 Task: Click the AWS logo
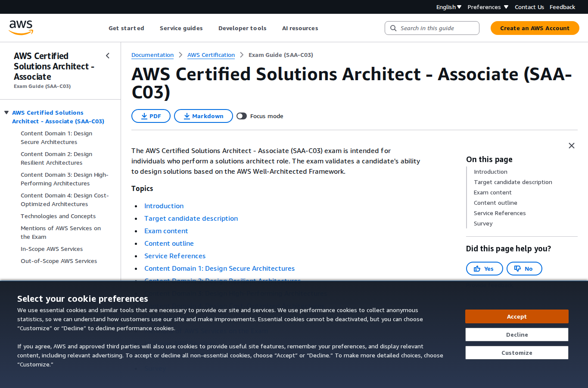point(21,28)
